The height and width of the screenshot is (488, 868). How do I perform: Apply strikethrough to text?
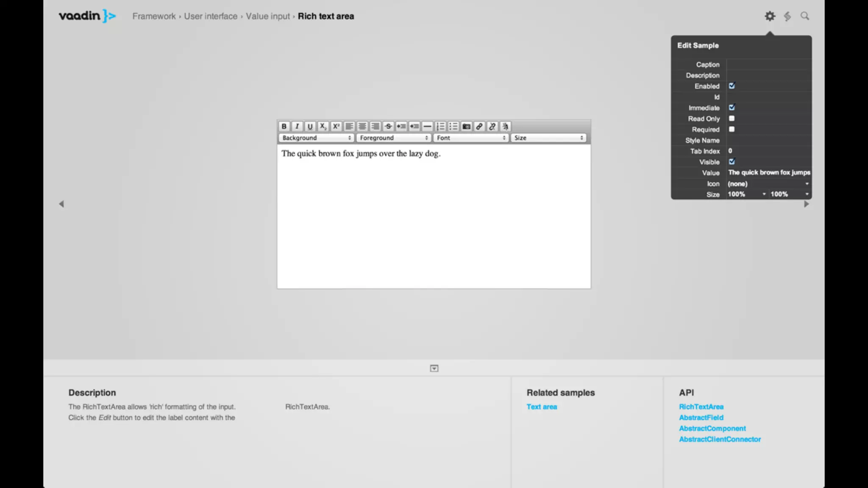(x=388, y=126)
